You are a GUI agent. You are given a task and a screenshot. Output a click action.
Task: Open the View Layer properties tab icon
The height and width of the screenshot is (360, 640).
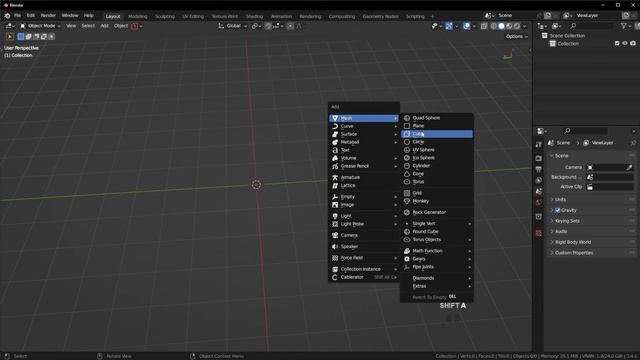538,180
